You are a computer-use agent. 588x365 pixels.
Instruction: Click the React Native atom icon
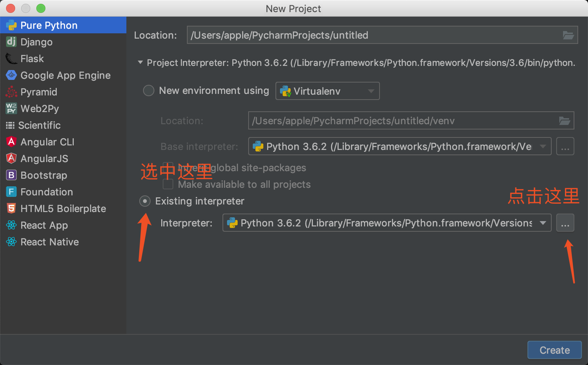(11, 242)
